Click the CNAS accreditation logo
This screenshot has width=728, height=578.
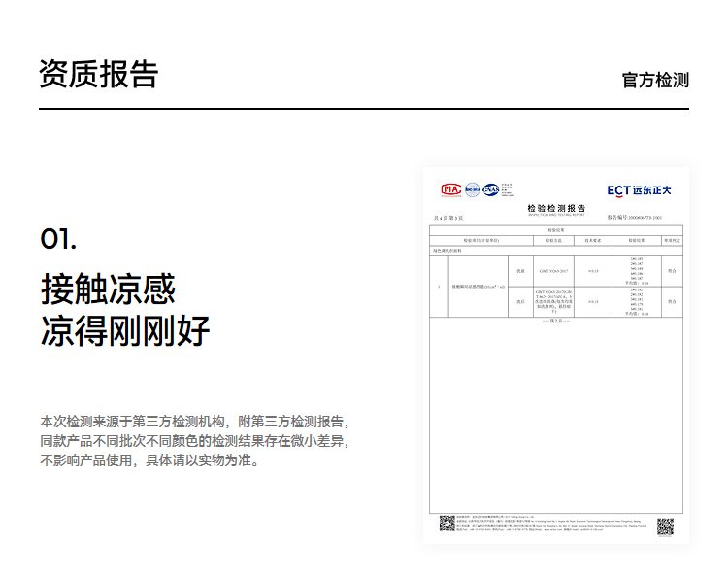[491, 189]
